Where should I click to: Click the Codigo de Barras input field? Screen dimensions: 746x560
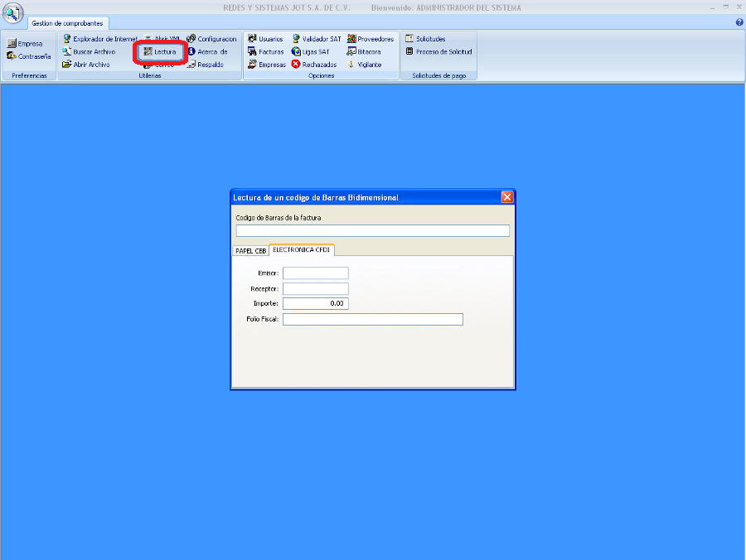tap(372, 231)
